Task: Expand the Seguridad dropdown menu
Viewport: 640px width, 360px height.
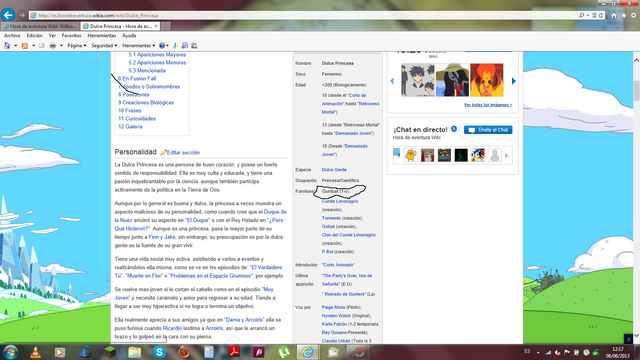Action: click(x=104, y=46)
